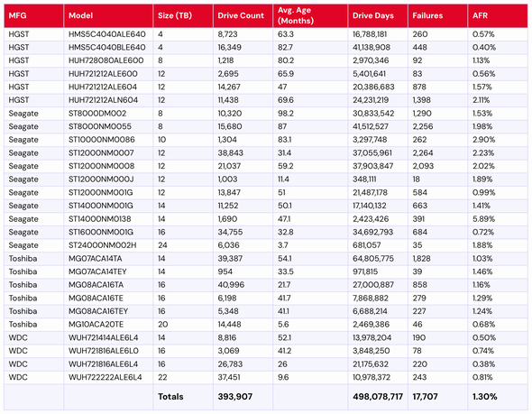Click the Totals label cell

click(183, 397)
